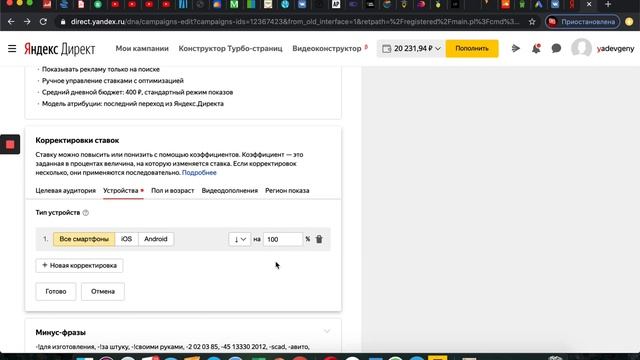Screen dimensions: 640x360
Task: Reload the browser page
Action: tap(43, 22)
